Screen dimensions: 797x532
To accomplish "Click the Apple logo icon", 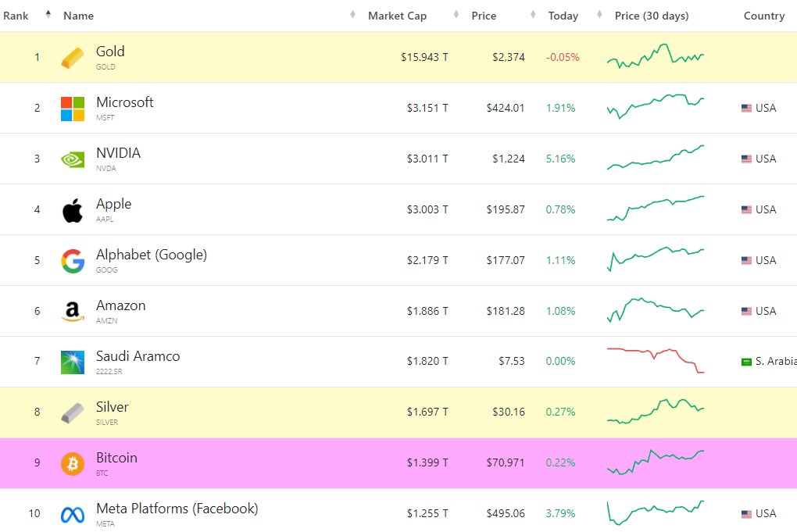I will (72, 210).
